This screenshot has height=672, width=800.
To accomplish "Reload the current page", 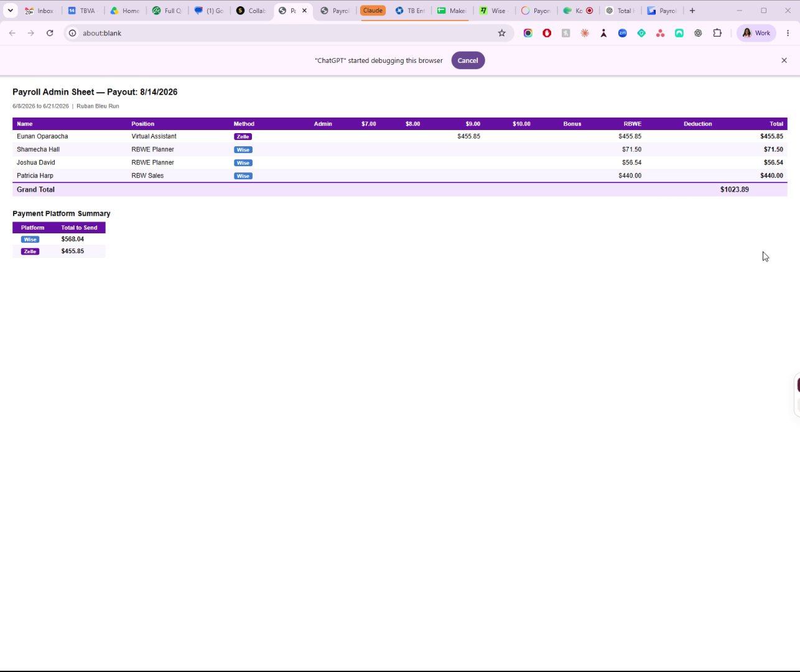I will 50,33.
